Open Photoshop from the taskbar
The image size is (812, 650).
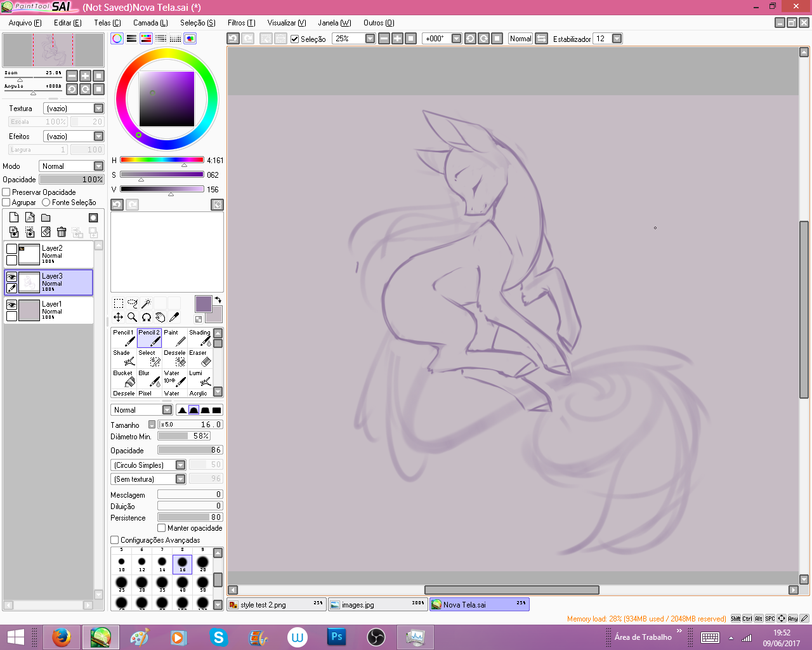point(336,637)
